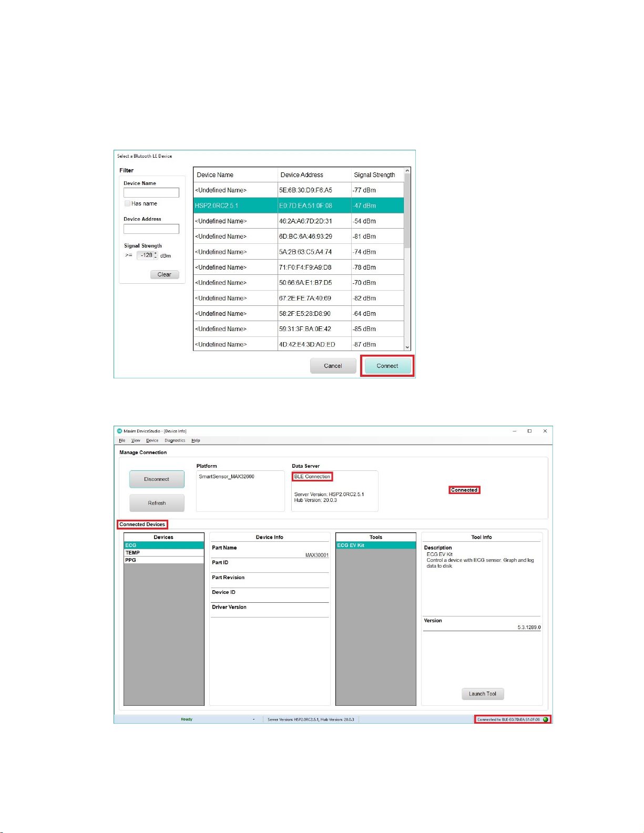
Task: Click the Hub Version: 20.0.3 text under Data Server
Action: pyautogui.click(x=315, y=500)
